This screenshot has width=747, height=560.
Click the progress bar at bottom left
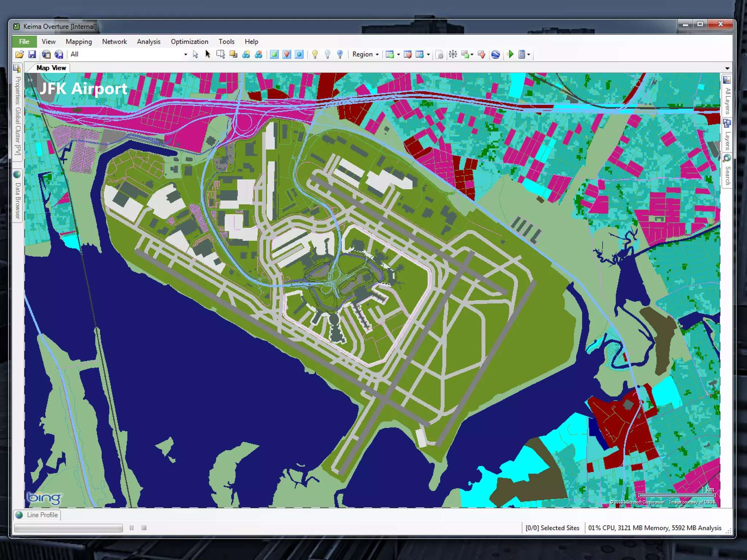coord(69,528)
